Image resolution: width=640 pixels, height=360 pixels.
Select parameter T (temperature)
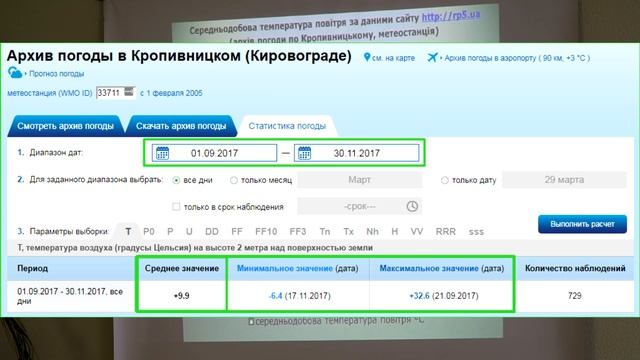click(128, 231)
